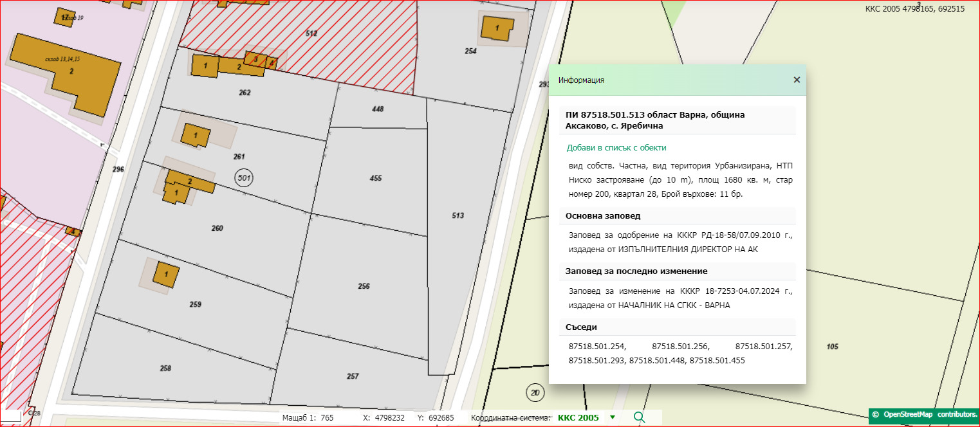Select neighbor parcel 87518.501.293 in popup

pyautogui.click(x=597, y=361)
